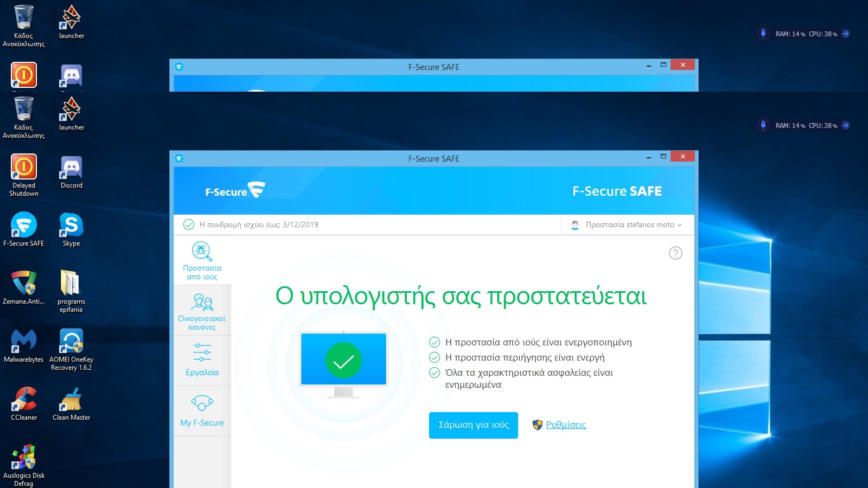Select the programs epifania folder

click(71, 291)
